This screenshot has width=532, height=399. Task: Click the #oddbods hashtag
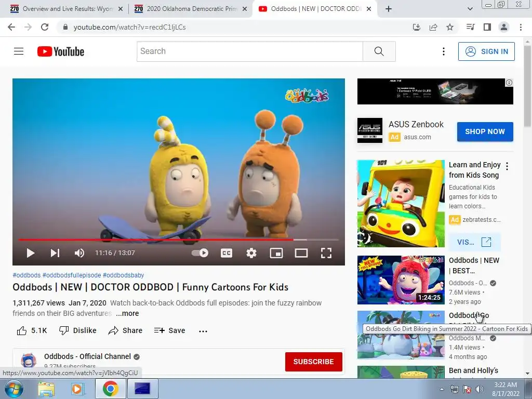[26, 275]
